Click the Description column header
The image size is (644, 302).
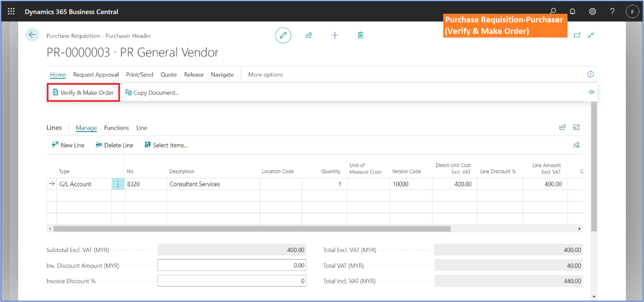tap(182, 172)
